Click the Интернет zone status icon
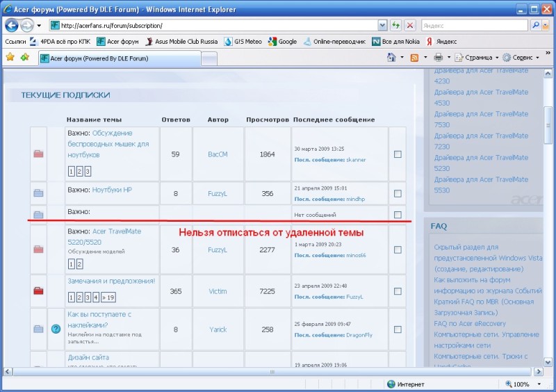 [x=391, y=384]
